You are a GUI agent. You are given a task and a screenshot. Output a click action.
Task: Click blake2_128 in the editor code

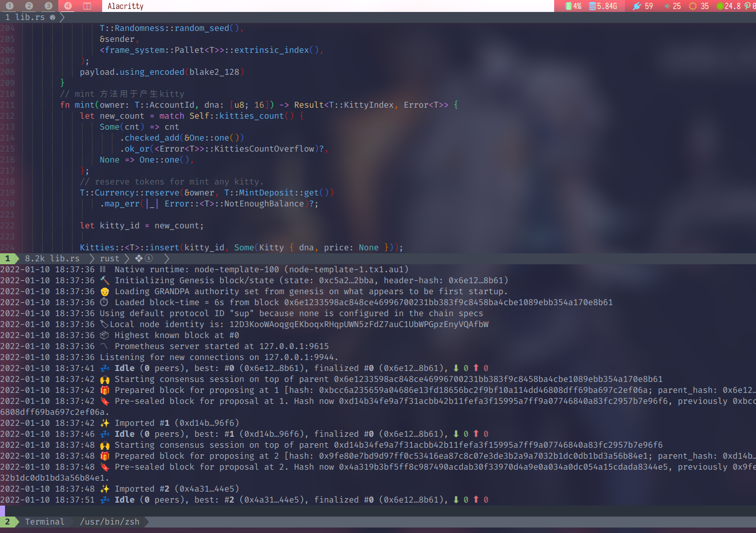pos(214,72)
